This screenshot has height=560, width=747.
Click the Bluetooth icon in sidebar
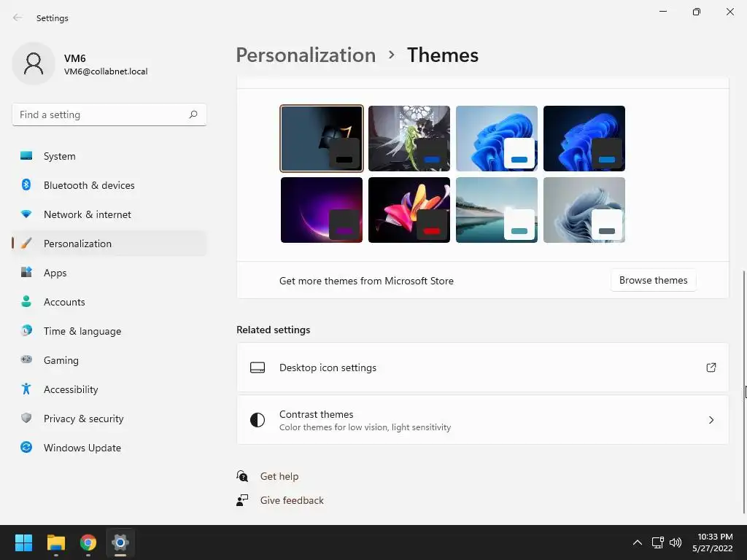click(x=26, y=184)
